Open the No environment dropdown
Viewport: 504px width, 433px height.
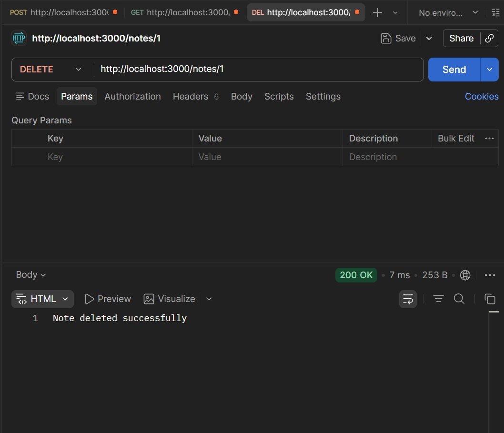448,13
